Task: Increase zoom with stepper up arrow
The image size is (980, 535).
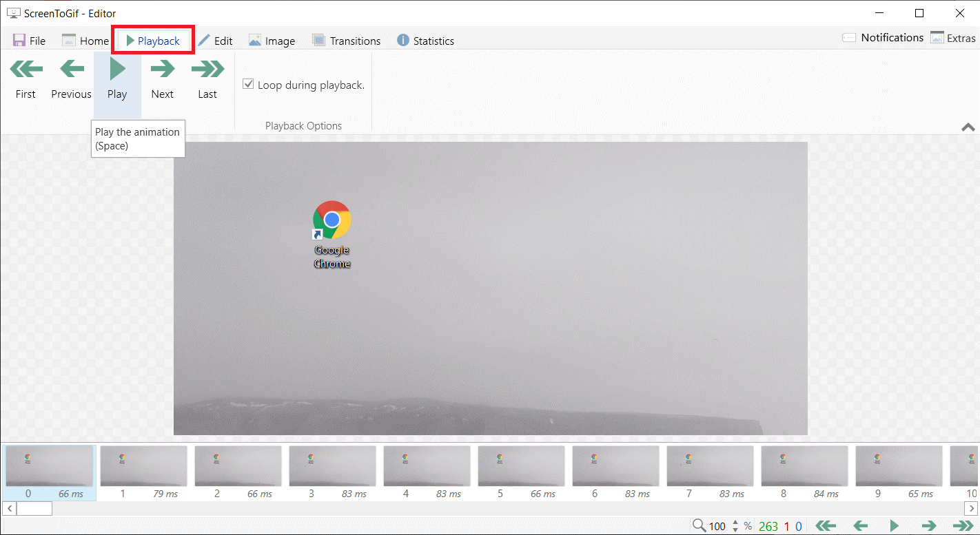Action: (x=735, y=523)
